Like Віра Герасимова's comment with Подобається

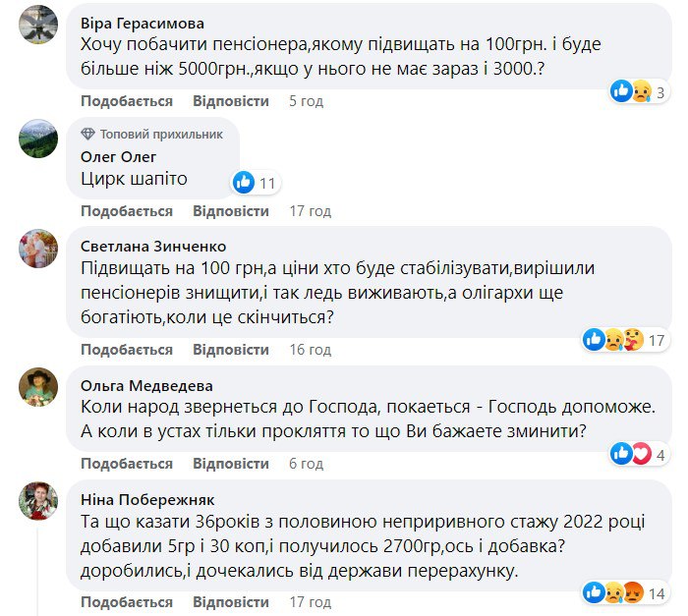pos(127,101)
